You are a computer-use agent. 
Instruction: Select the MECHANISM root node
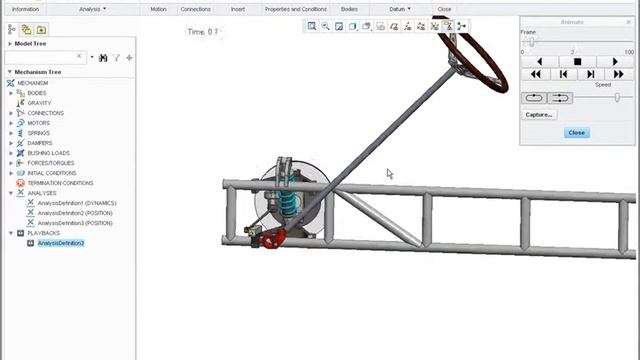[x=33, y=83]
